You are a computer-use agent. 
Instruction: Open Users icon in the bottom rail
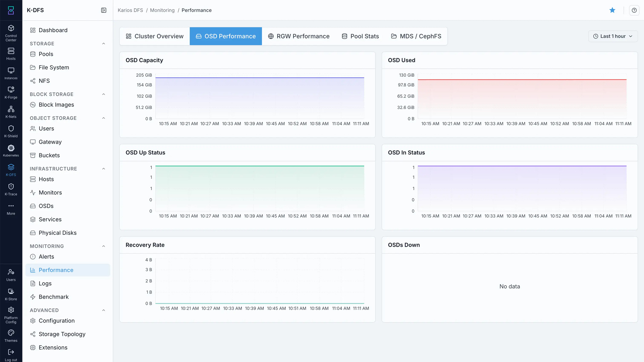[x=11, y=275]
